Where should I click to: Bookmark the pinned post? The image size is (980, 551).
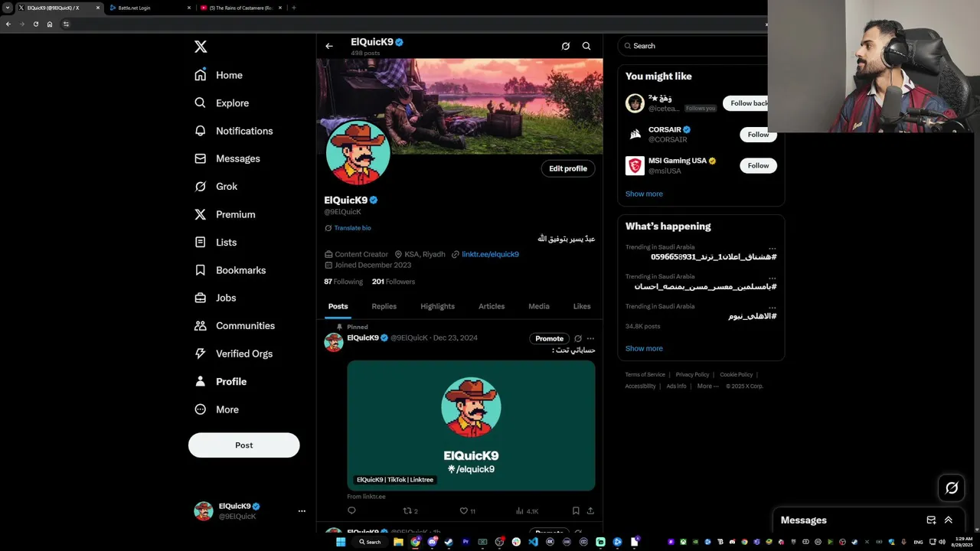click(x=576, y=511)
